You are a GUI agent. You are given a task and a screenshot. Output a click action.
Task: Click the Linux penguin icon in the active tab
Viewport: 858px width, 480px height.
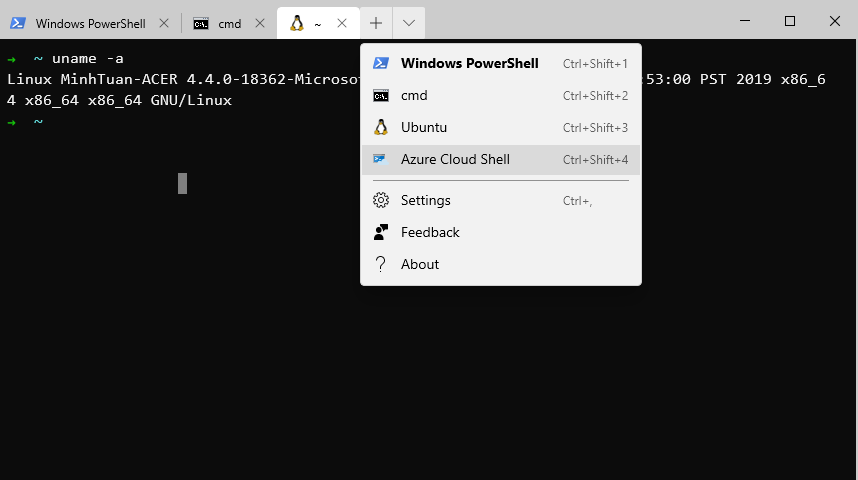[297, 23]
